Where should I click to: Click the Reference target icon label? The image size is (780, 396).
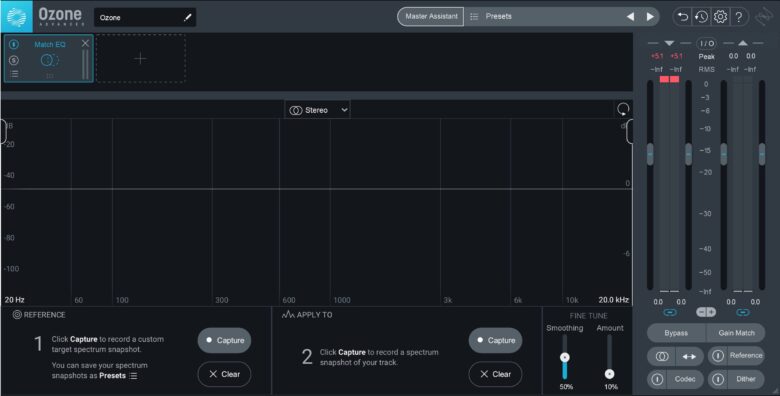tap(17, 315)
